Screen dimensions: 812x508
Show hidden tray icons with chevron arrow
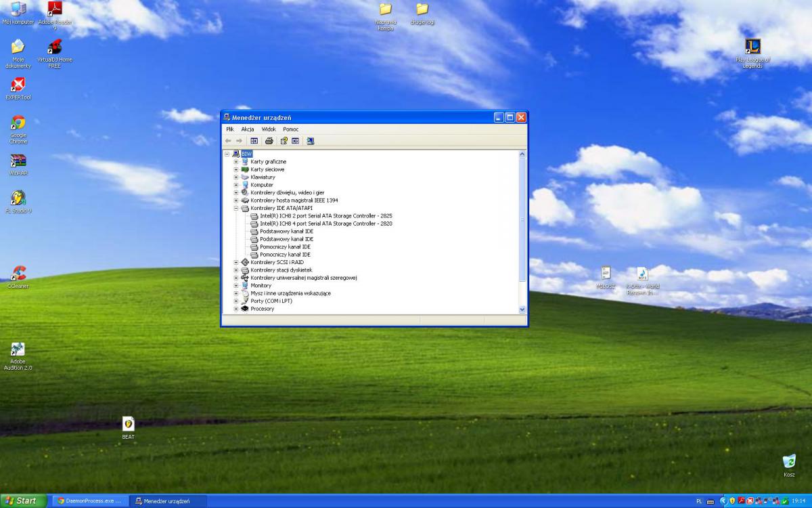[x=723, y=501]
